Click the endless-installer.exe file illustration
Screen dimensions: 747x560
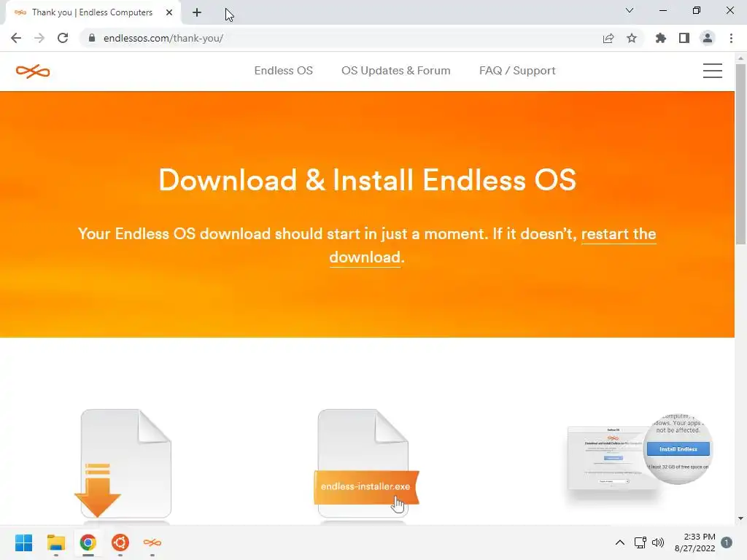pos(366,463)
